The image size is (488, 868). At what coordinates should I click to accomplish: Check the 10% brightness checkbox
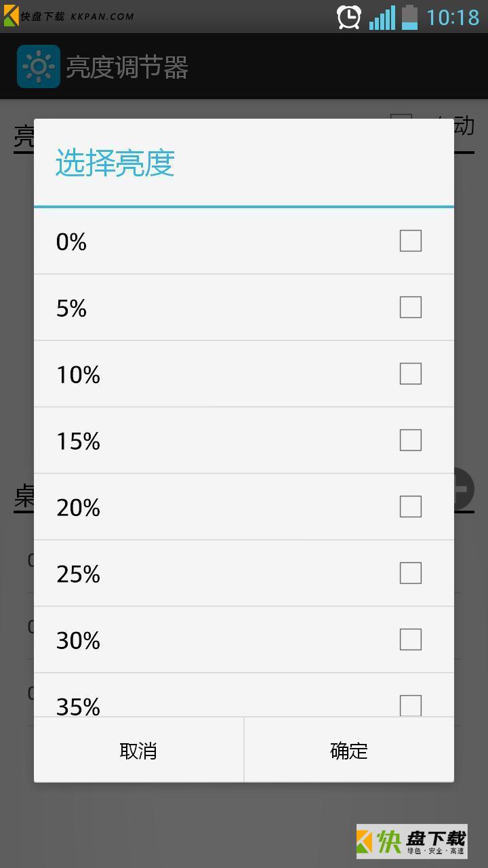(x=411, y=374)
